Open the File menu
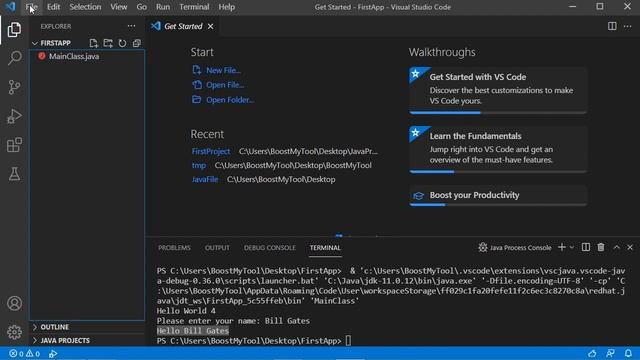This screenshot has width=640, height=360. pos(31,7)
